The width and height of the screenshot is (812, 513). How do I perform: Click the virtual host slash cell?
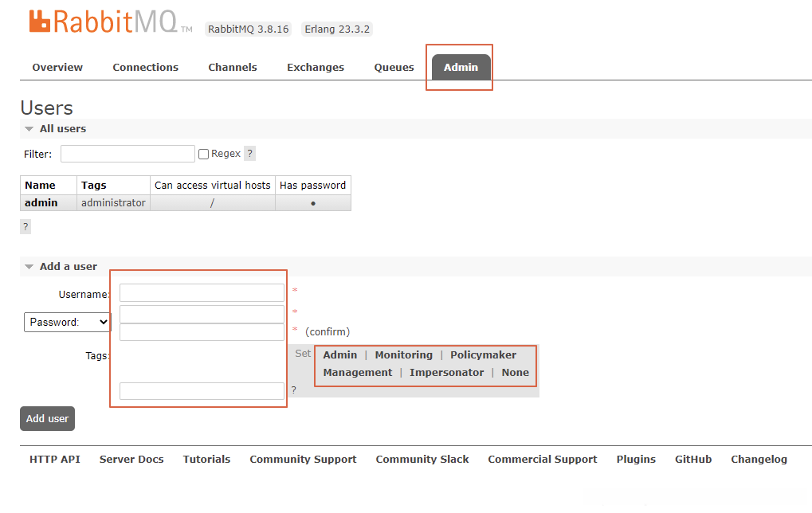click(212, 203)
